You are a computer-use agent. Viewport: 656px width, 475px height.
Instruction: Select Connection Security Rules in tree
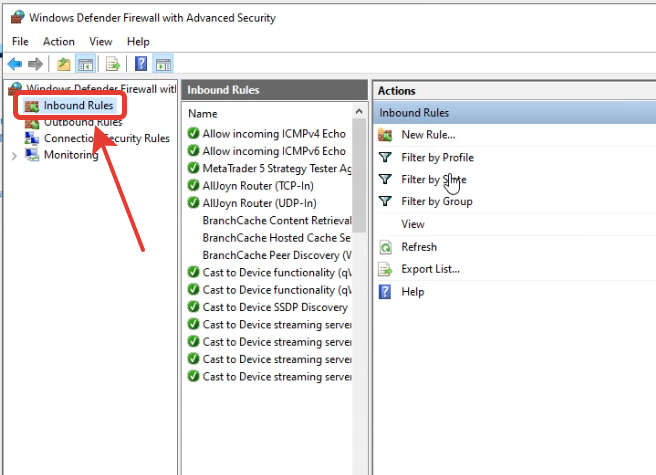107,138
